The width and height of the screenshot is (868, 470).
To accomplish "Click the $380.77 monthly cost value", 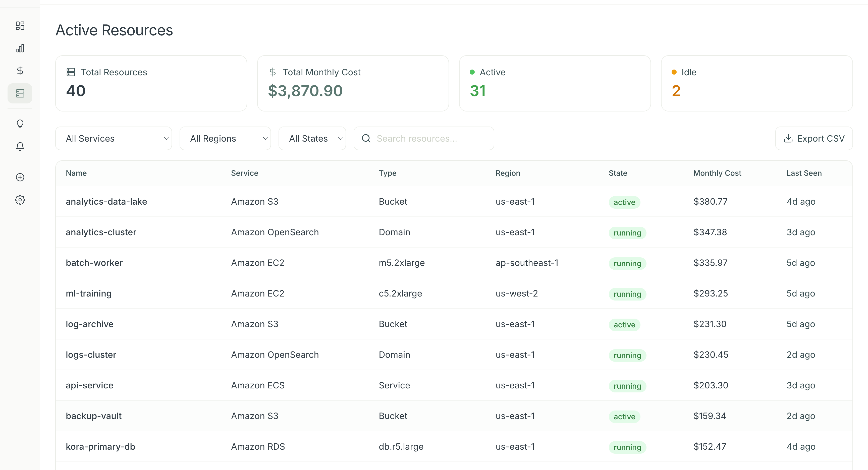I will 710,201.
